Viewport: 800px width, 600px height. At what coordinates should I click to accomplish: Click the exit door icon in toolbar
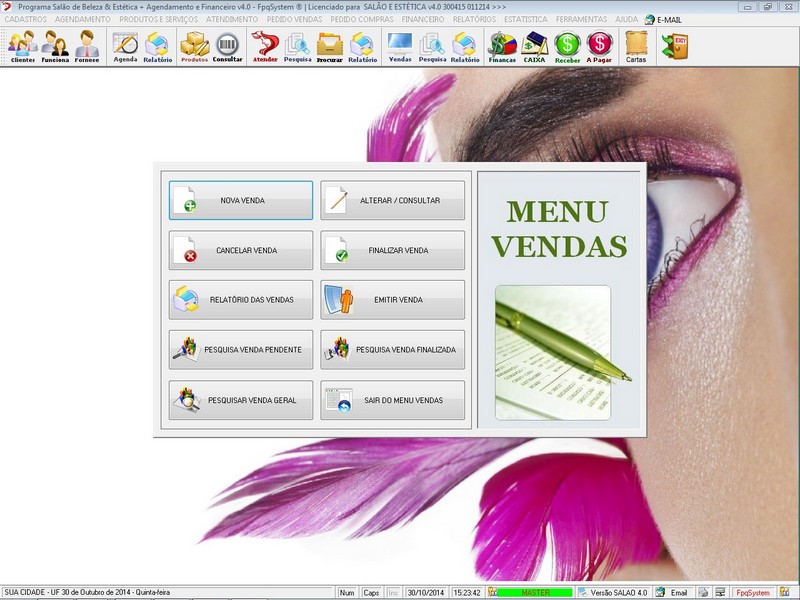674,46
